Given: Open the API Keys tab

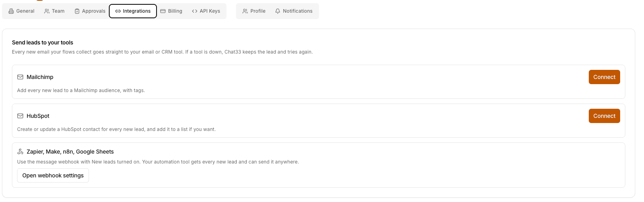Looking at the screenshot, I should pyautogui.click(x=206, y=11).
